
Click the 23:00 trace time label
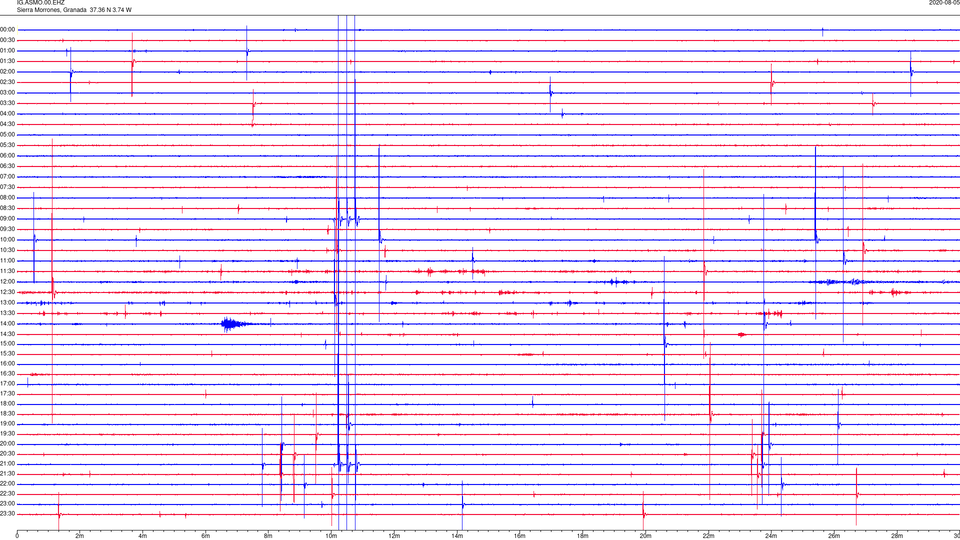click(x=8, y=504)
